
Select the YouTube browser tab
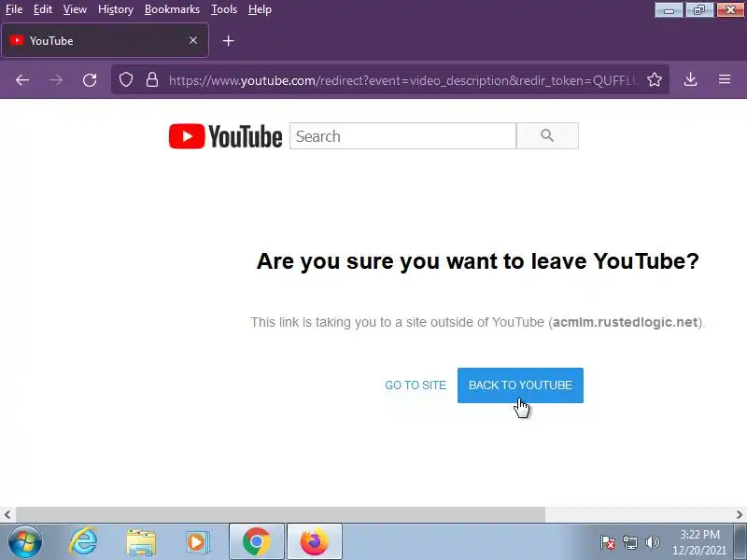(105, 40)
